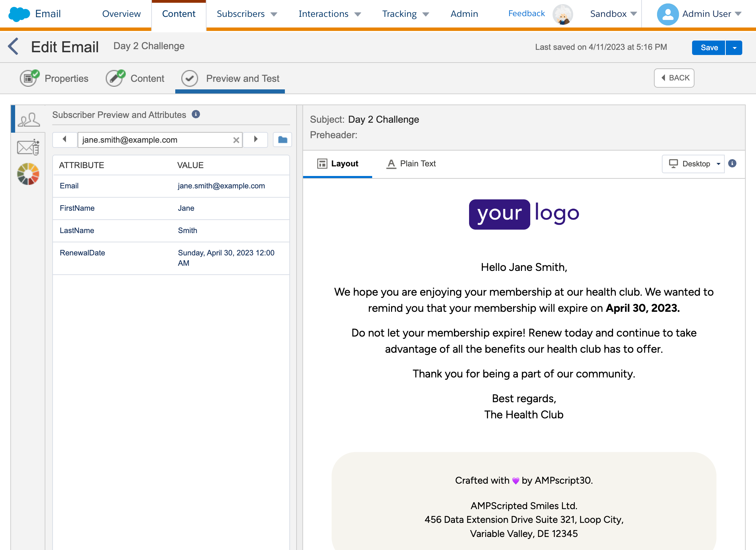
Task: Click the subscriber email input field
Action: (x=155, y=140)
